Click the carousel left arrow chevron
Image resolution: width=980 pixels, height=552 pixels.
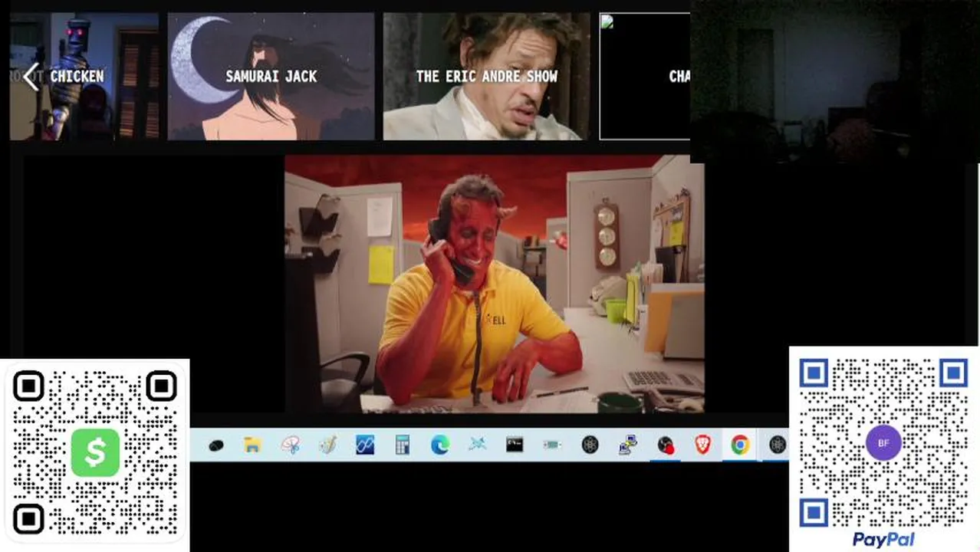tap(31, 77)
